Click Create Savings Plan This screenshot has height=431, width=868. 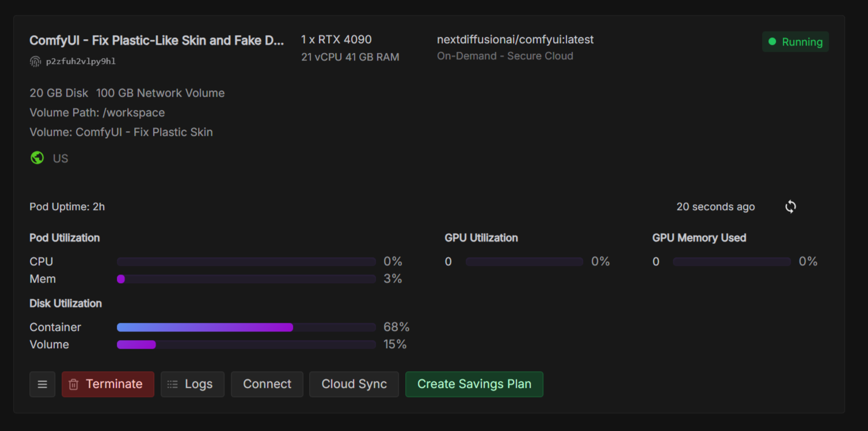tap(474, 384)
